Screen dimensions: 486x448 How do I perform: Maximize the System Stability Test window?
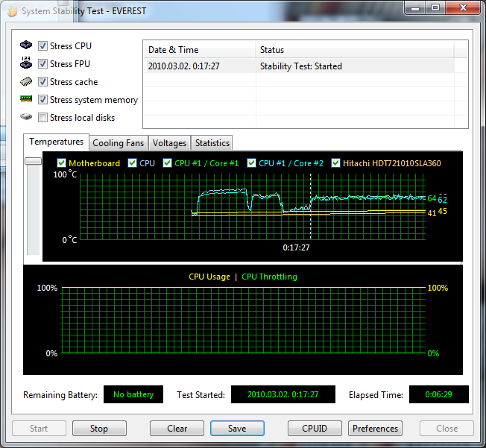[435, 7]
